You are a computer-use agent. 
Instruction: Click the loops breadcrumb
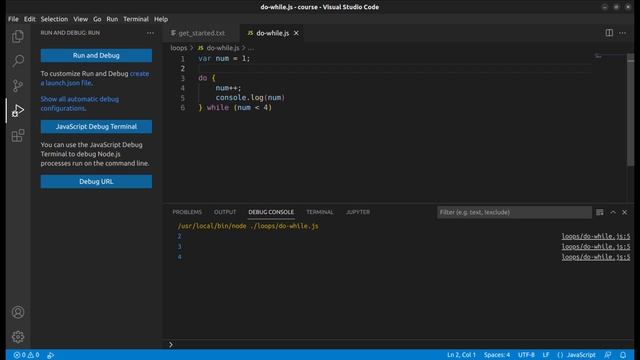tap(178, 48)
